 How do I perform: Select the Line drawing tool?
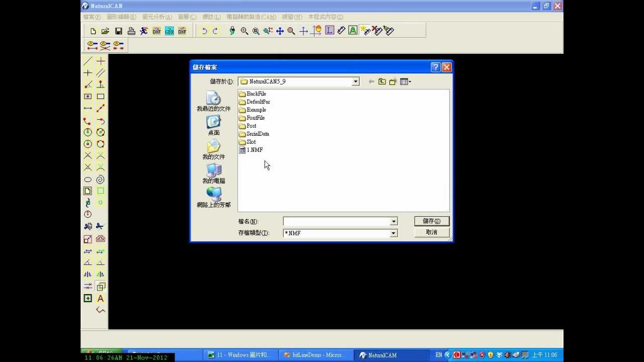point(88,61)
